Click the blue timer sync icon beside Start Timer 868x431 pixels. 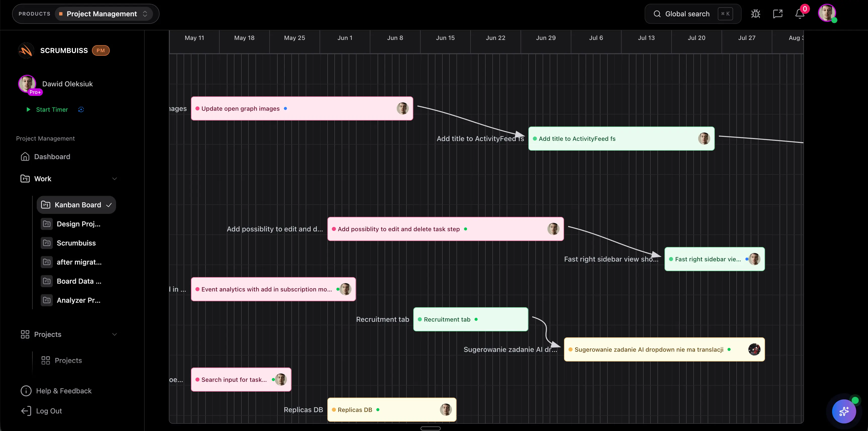[x=81, y=109]
